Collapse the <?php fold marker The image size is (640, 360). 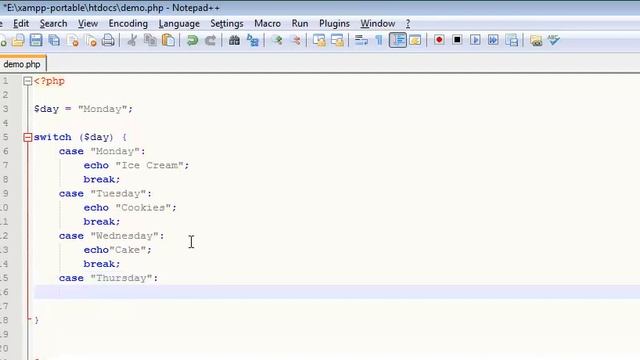click(27, 81)
